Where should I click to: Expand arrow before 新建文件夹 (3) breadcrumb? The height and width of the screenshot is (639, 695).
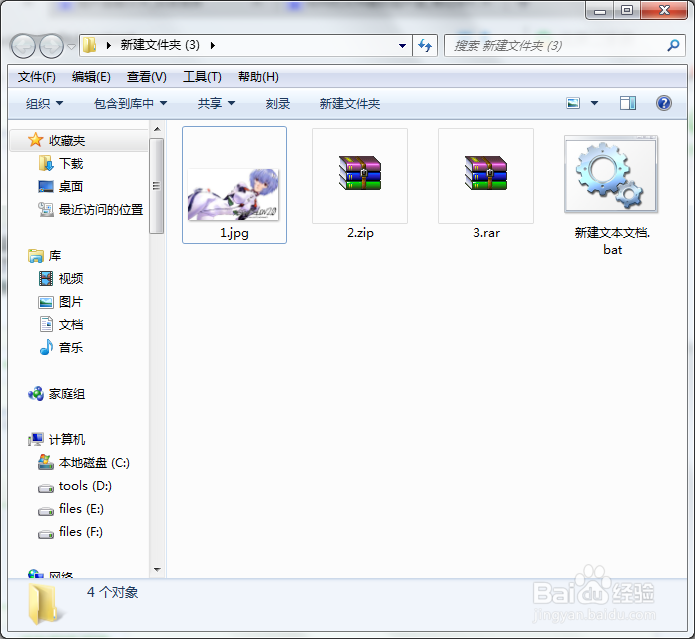109,45
